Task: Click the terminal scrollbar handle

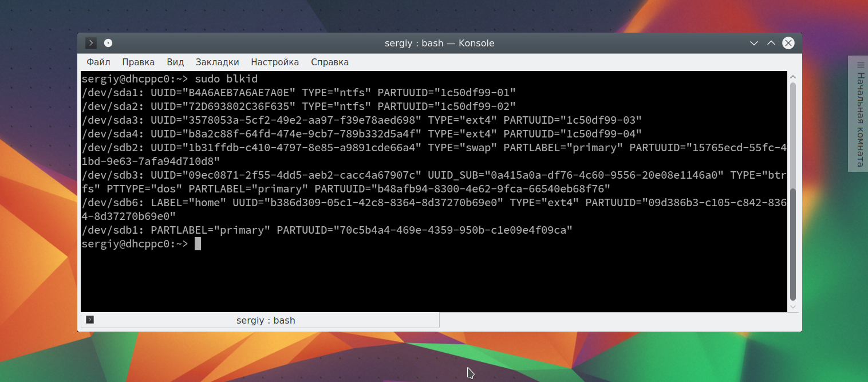Action: coord(793,244)
